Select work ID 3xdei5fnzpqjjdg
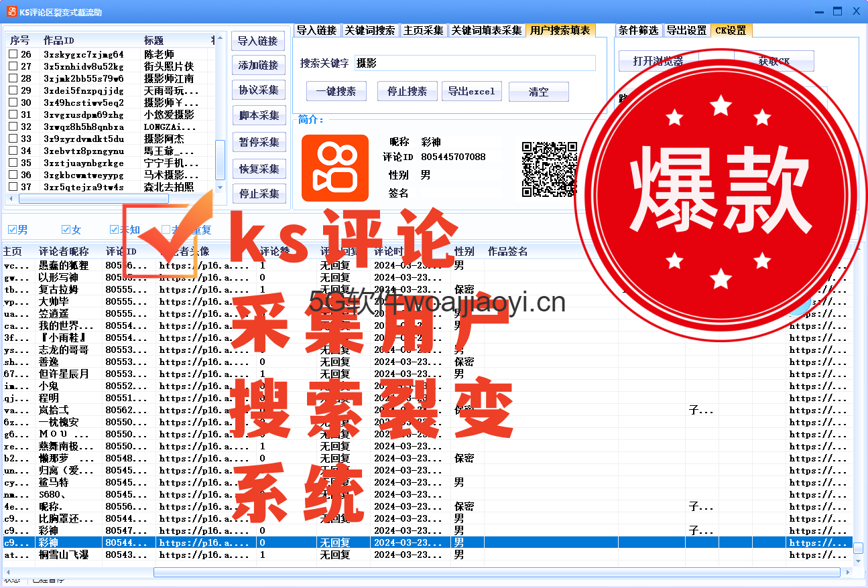868x588 pixels. coord(84,90)
